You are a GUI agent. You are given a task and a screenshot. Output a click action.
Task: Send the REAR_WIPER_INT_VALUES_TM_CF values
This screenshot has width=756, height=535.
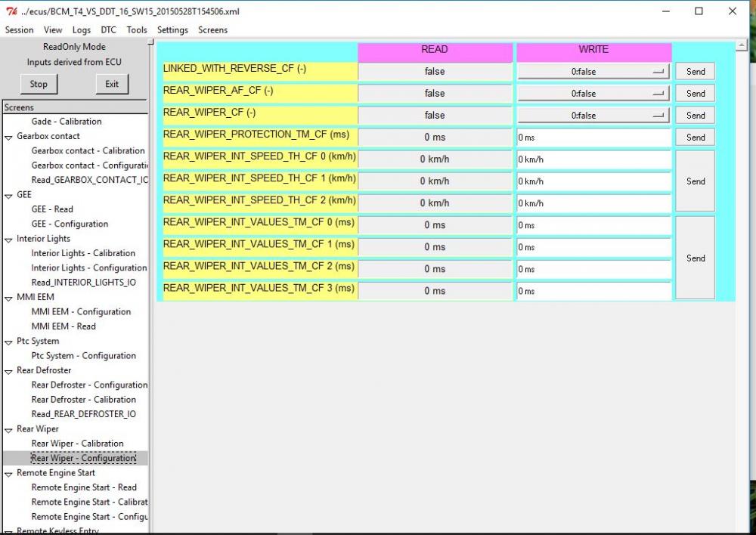click(x=696, y=258)
